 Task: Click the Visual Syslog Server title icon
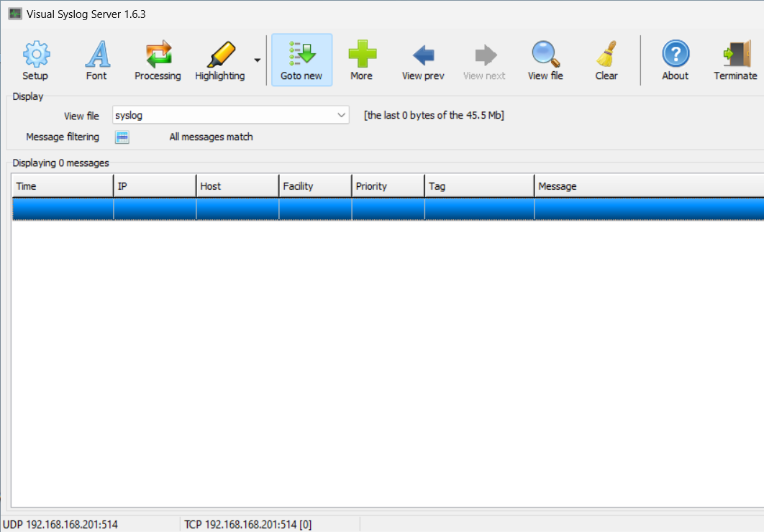tap(15, 14)
